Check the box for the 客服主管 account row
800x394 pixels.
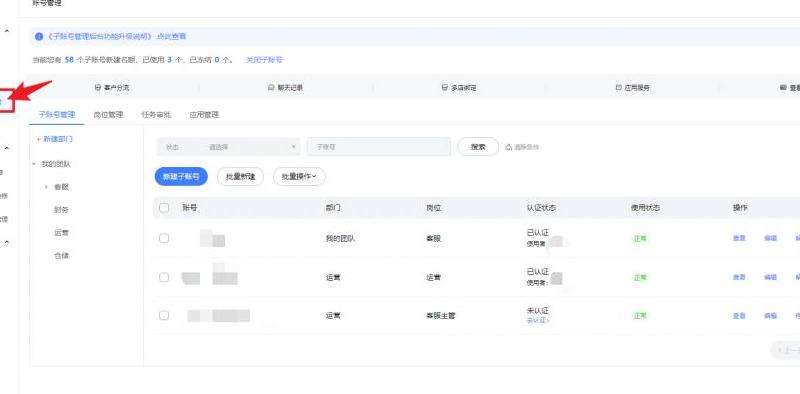tap(164, 315)
